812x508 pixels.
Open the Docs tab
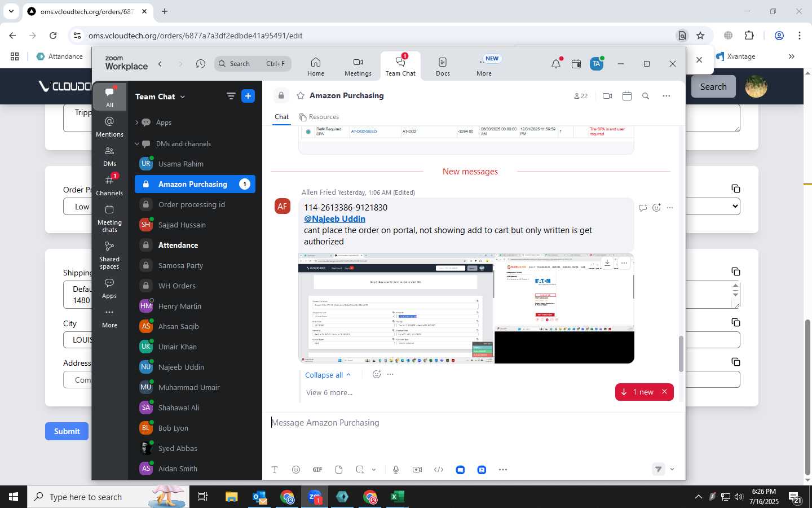[x=443, y=67]
